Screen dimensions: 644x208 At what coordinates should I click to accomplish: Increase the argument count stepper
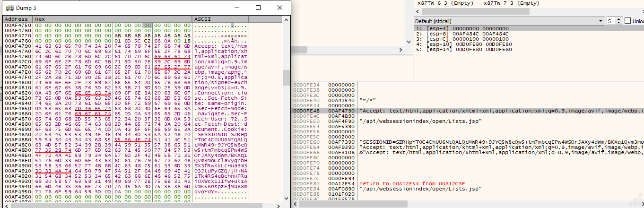[x=620, y=19]
